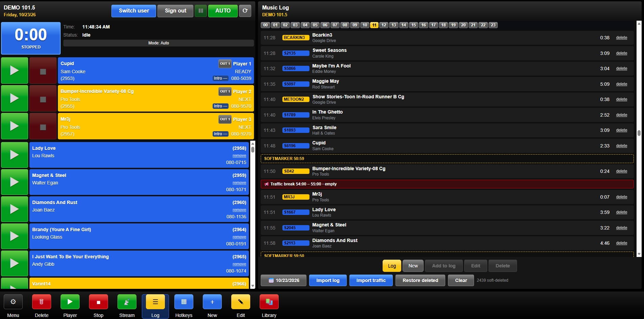Open the Library icon
The height and width of the screenshot is (319, 644).
pos(269,302)
